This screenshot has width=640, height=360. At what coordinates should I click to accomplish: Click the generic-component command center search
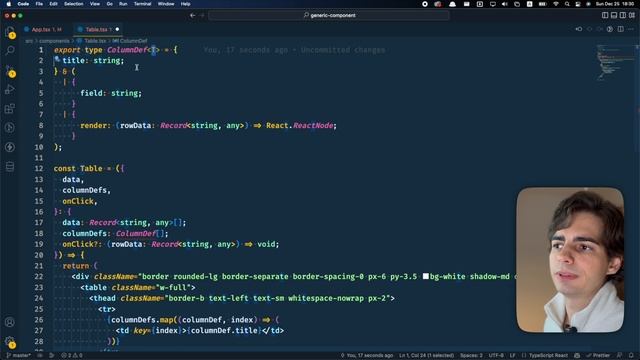[x=329, y=16]
